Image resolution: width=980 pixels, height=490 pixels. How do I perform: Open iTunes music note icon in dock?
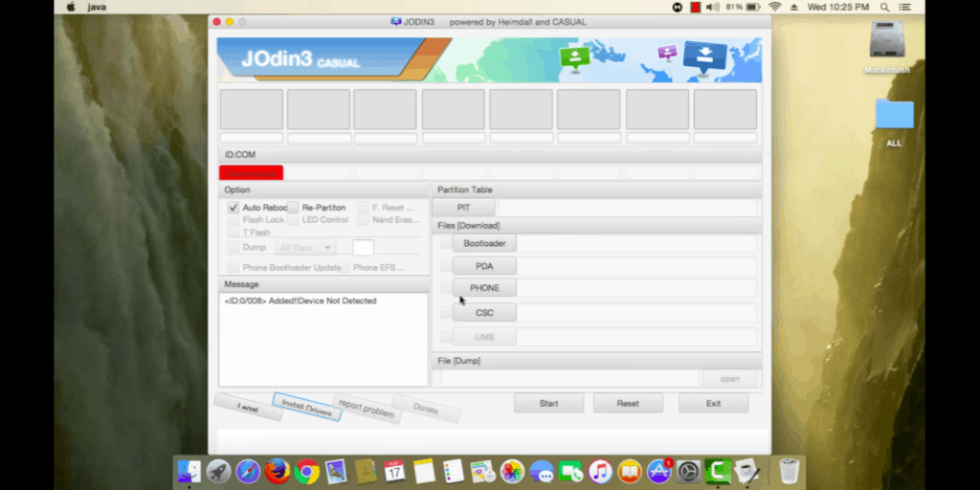pyautogui.click(x=600, y=471)
